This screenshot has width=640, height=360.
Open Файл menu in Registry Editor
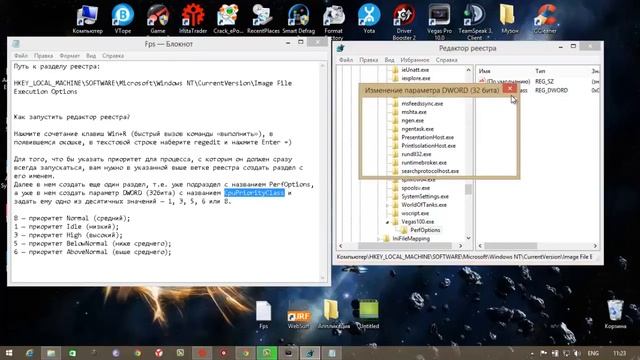pyautogui.click(x=346, y=60)
